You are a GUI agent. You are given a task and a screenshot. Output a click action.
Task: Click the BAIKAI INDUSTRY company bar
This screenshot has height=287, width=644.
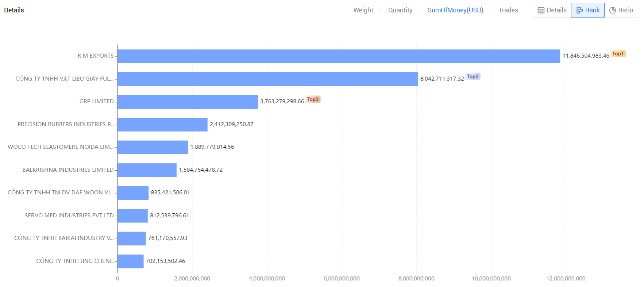[131, 238]
